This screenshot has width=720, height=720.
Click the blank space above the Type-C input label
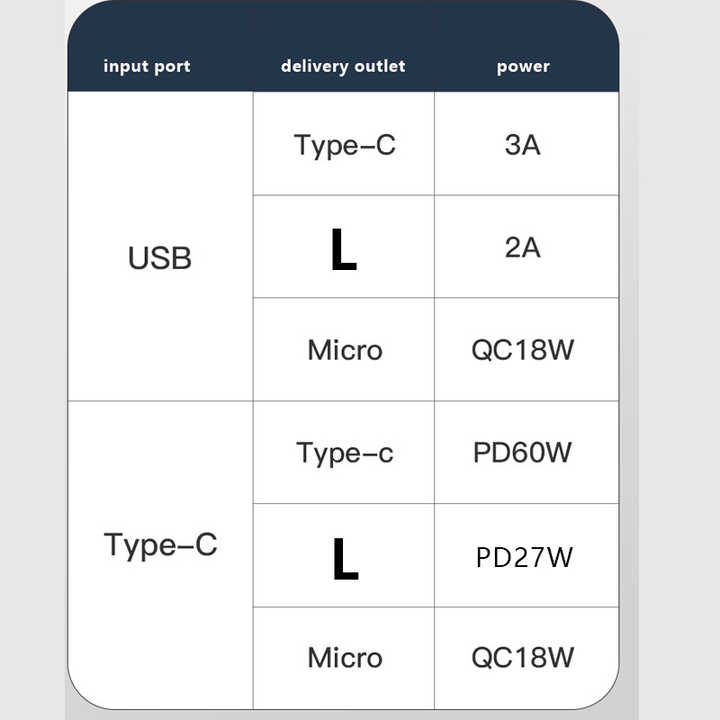tap(160, 464)
